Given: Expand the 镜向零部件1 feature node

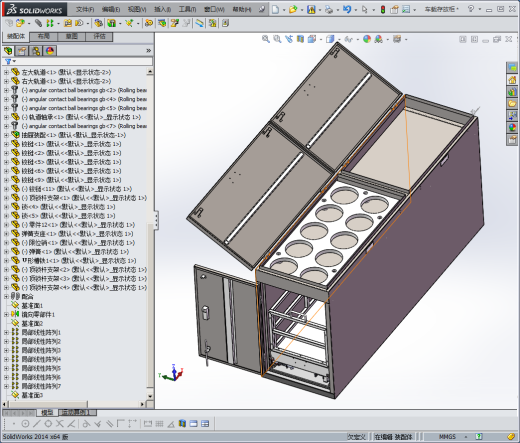Looking at the screenshot, I should 6,314.
